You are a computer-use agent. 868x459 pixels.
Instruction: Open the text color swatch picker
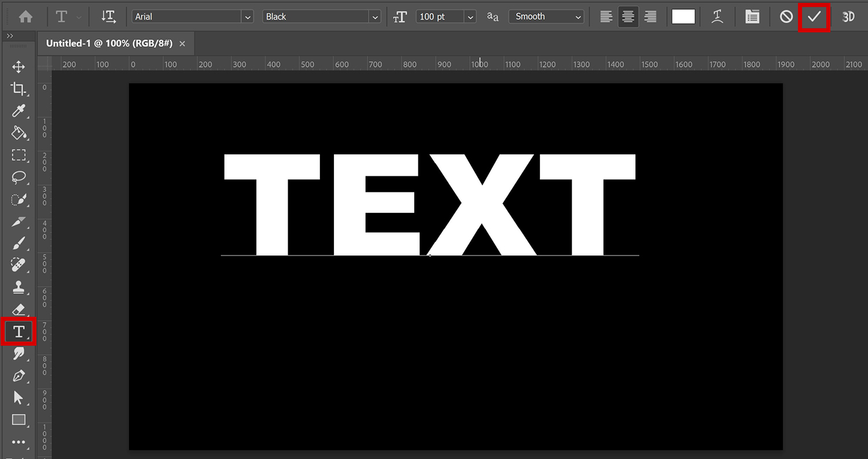(x=683, y=16)
